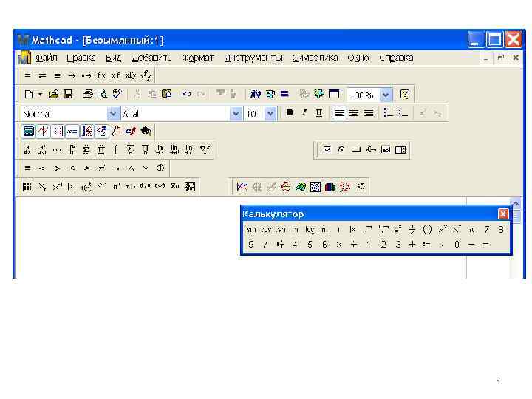The image size is (532, 399).
Task: Insert XOR circled plus operator
Action: (160, 168)
